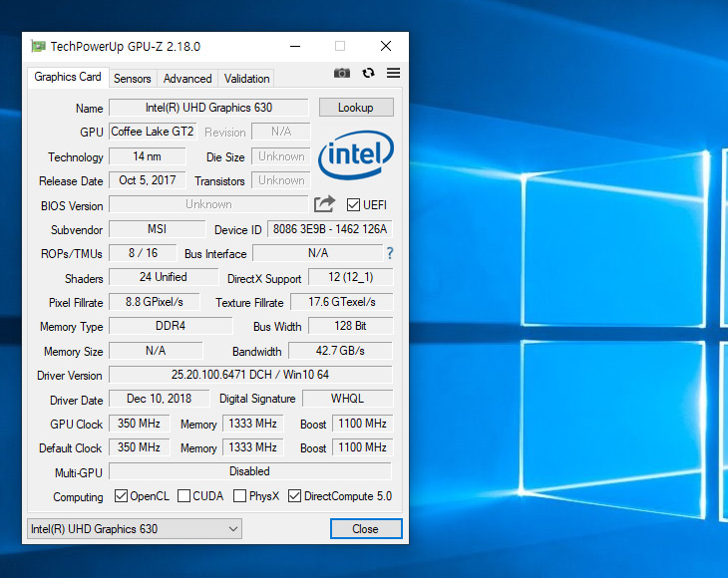Click the GPU Clock row Boost 1100 MHz
The height and width of the screenshot is (578, 728).
point(363,424)
